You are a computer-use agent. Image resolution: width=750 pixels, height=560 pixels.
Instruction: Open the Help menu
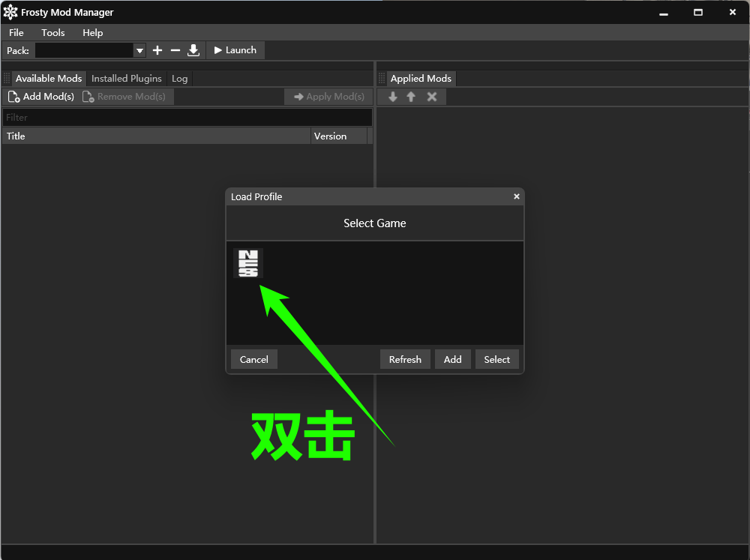[x=93, y=32]
